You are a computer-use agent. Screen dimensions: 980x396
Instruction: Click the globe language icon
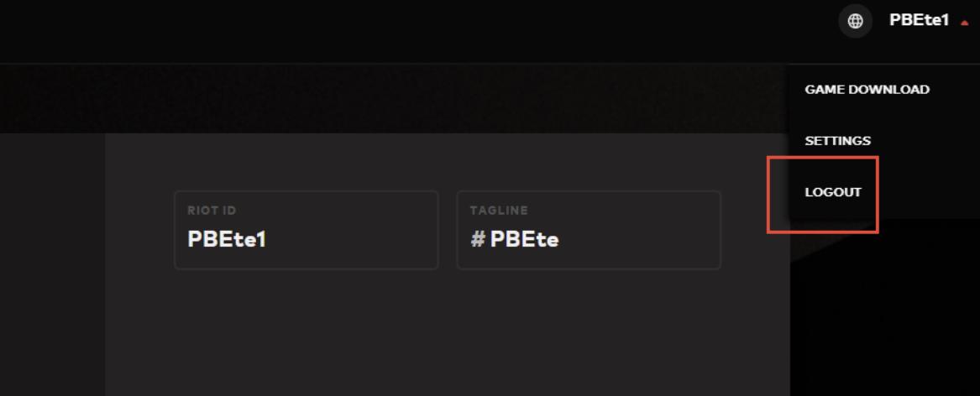[855, 22]
